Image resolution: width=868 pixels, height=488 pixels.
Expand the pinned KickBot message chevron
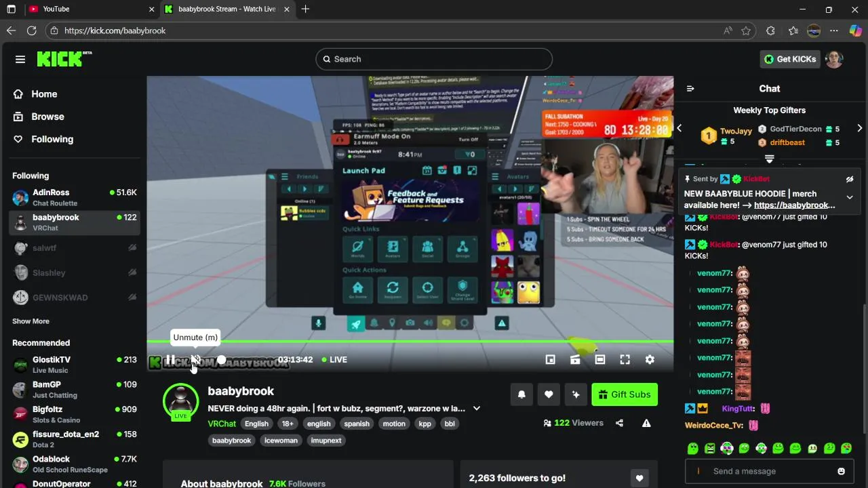click(850, 197)
